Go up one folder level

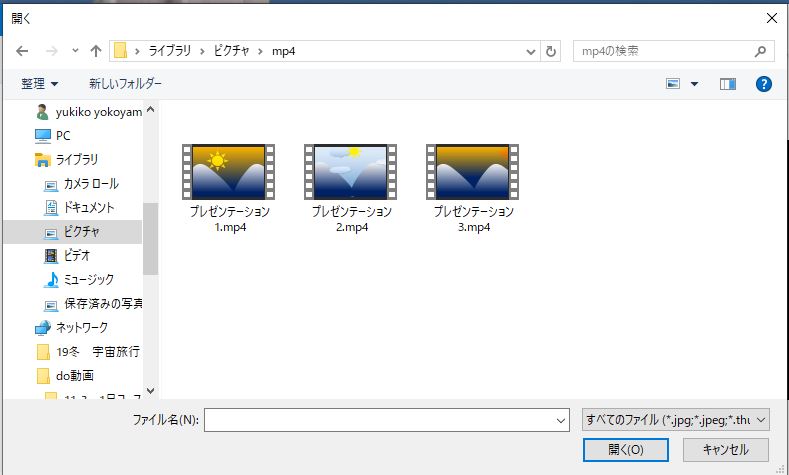[x=96, y=51]
